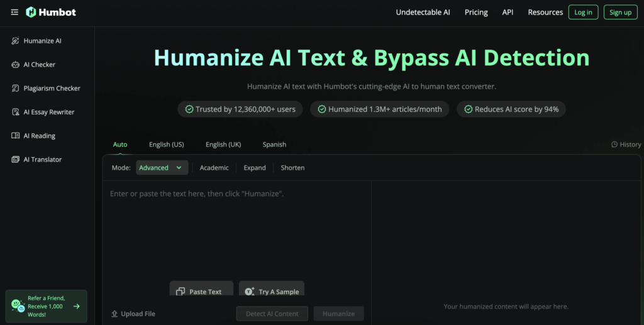
Task: Select the Academic mode option
Action: click(x=214, y=167)
